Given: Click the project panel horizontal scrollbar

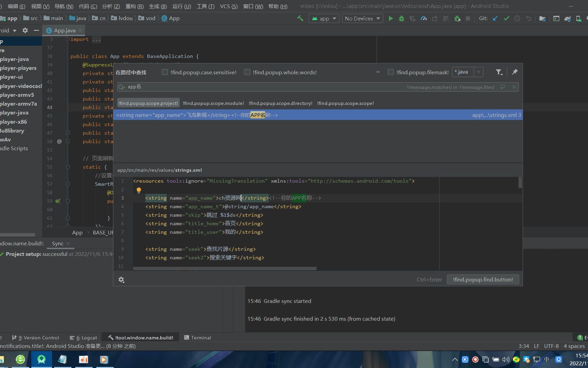Looking at the screenshot, I should click(x=17, y=235).
